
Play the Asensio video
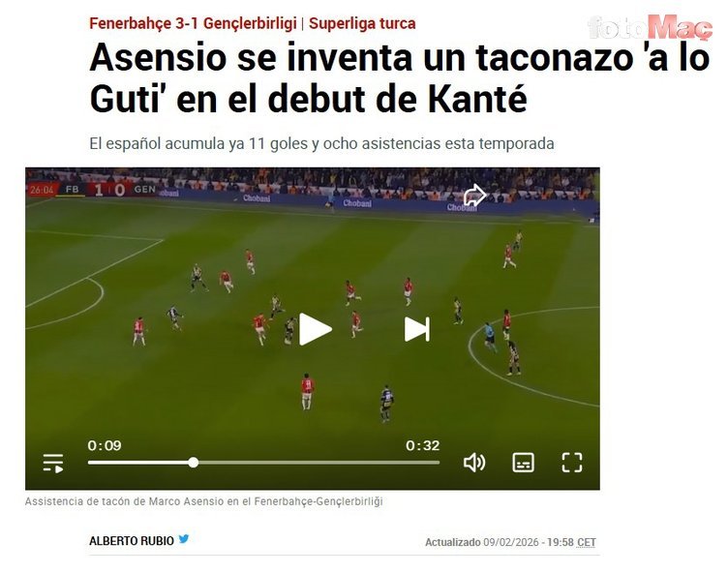tap(315, 329)
